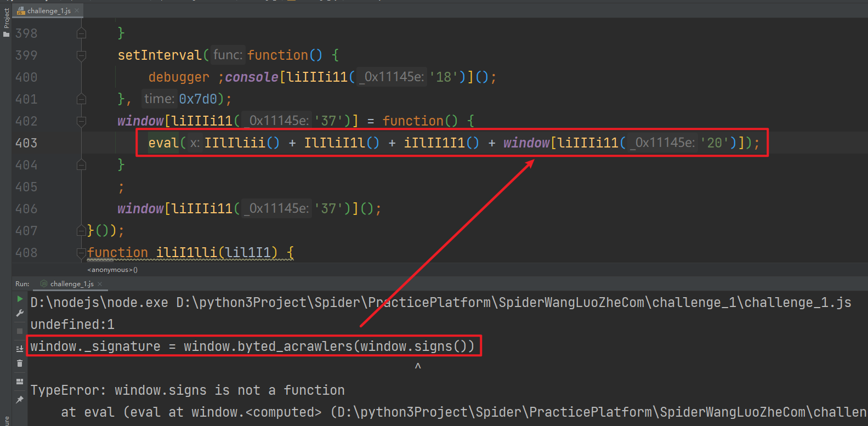Click the 'time:' parameter hint on line 401
Image resolution: width=868 pixels, height=426 pixels.
159,99
